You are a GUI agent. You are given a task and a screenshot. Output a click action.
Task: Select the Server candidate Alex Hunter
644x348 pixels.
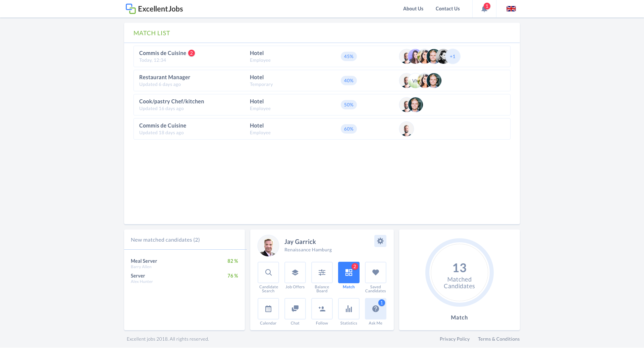tap(184, 278)
